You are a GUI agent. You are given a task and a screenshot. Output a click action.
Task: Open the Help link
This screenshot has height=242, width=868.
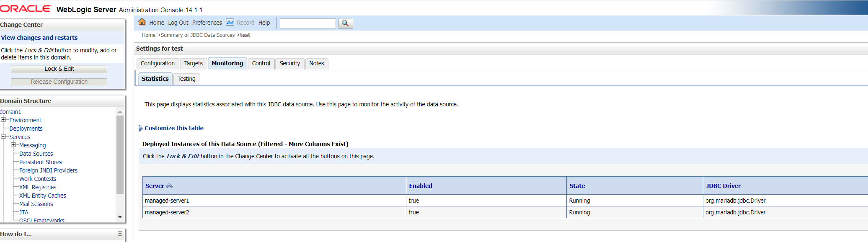tap(264, 23)
